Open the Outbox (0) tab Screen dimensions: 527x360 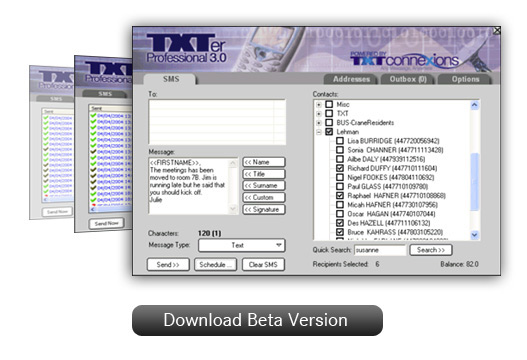click(408, 79)
